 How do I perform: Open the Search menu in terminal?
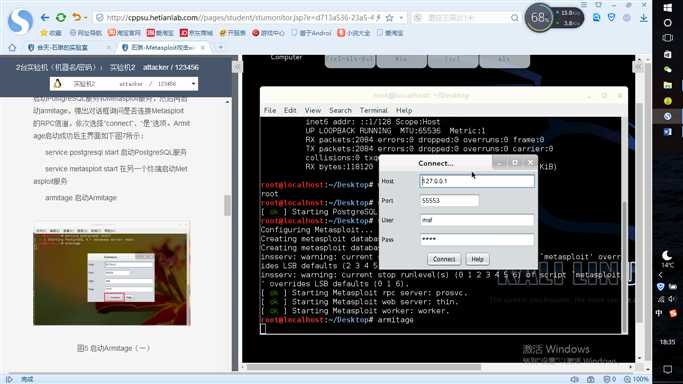pyautogui.click(x=340, y=110)
